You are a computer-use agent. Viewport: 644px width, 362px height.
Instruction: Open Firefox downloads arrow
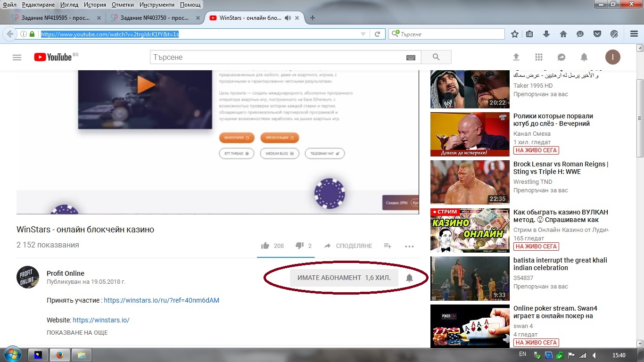click(x=546, y=34)
